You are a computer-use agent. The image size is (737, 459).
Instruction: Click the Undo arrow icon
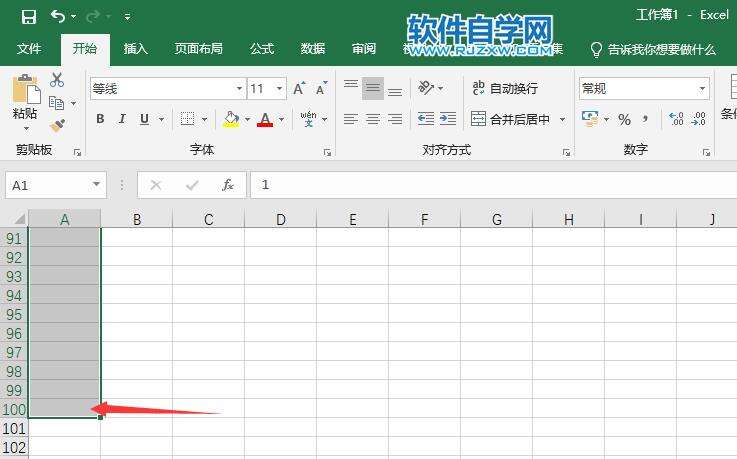click(57, 16)
